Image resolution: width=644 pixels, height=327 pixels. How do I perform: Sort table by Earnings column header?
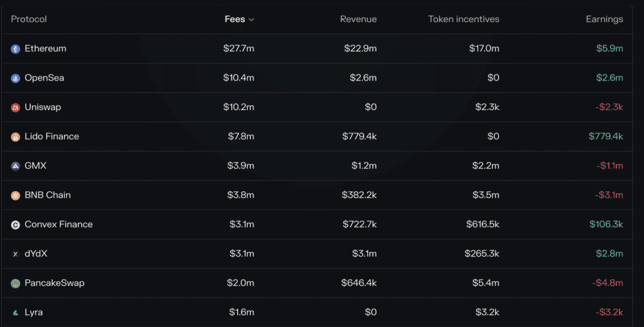(604, 19)
